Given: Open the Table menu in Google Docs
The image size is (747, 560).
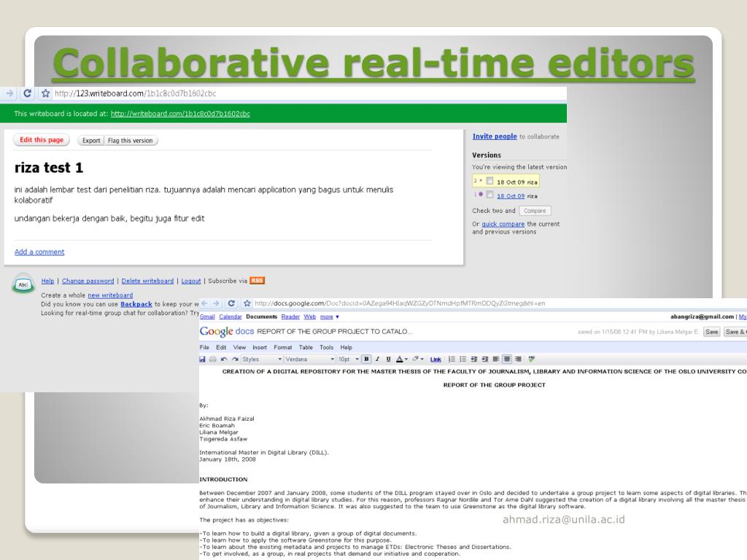Looking at the screenshot, I should pos(306,347).
